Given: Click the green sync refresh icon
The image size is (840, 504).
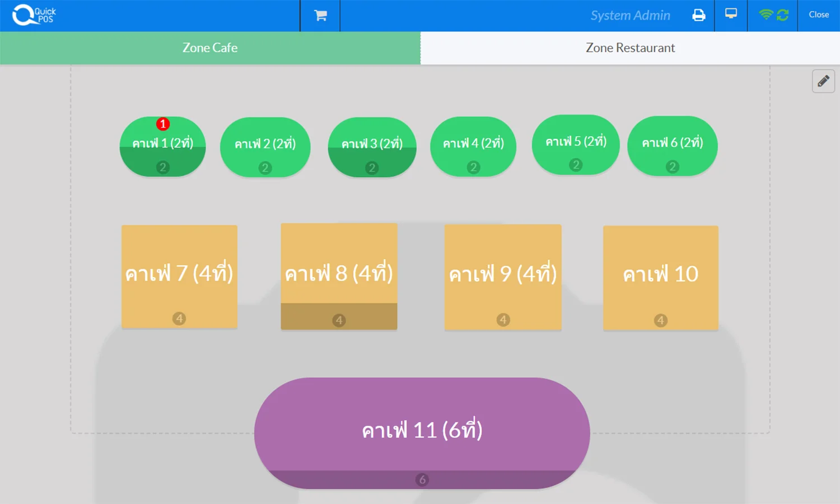Looking at the screenshot, I should point(781,15).
